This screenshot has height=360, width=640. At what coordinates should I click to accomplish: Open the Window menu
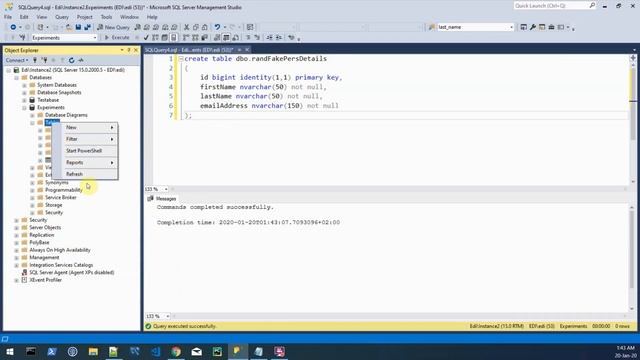[129, 17]
